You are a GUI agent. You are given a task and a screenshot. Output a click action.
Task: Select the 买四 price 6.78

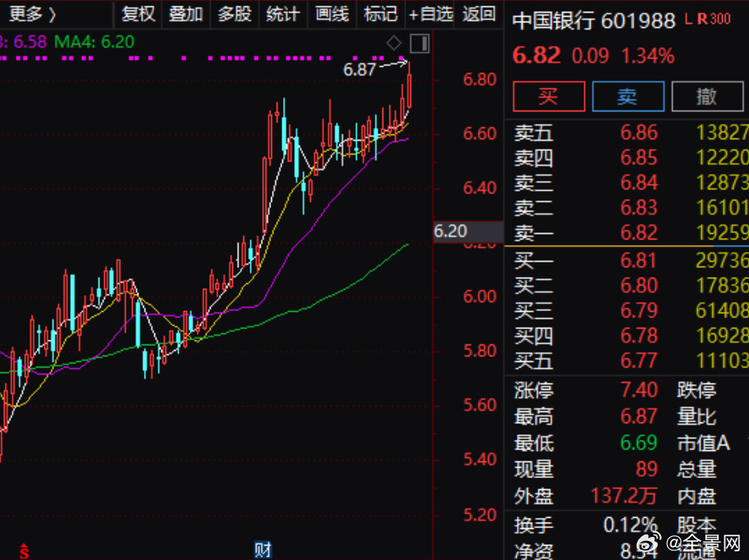pyautogui.click(x=638, y=336)
